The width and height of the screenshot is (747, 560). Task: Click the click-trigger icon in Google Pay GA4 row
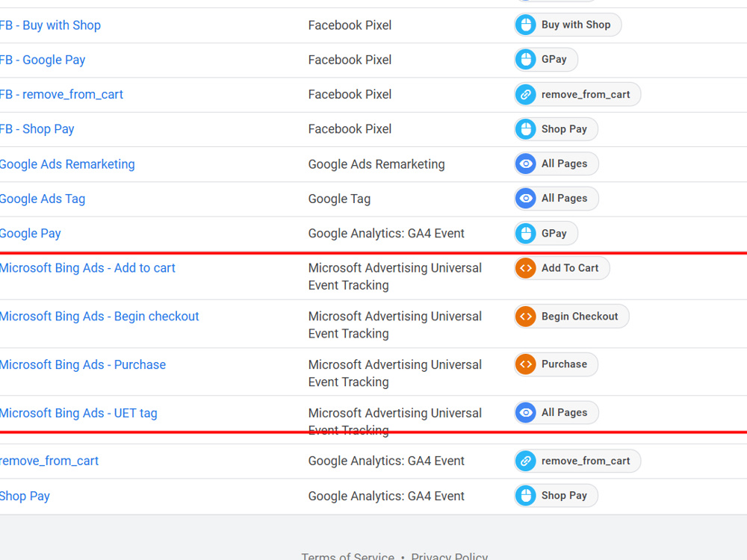pyautogui.click(x=526, y=233)
